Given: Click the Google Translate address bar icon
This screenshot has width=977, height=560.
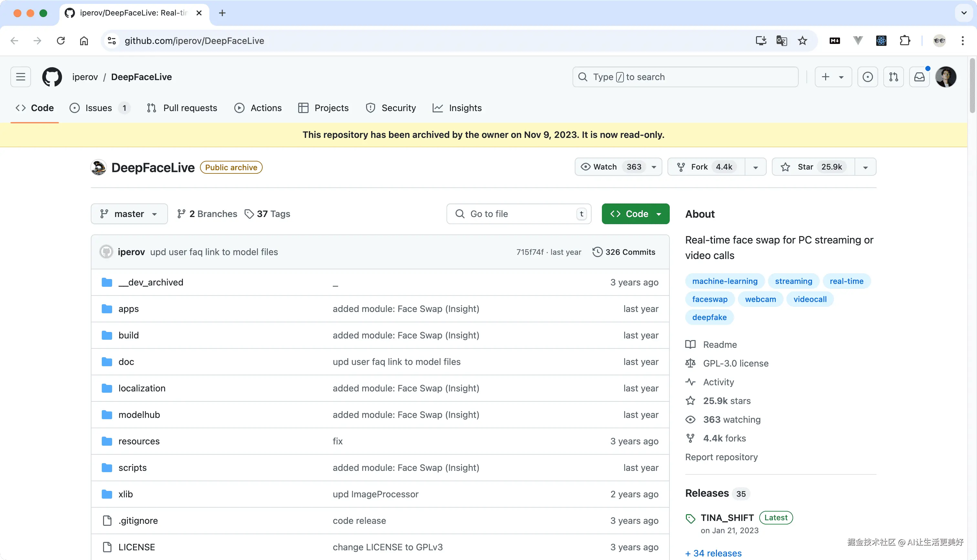Looking at the screenshot, I should 781,40.
